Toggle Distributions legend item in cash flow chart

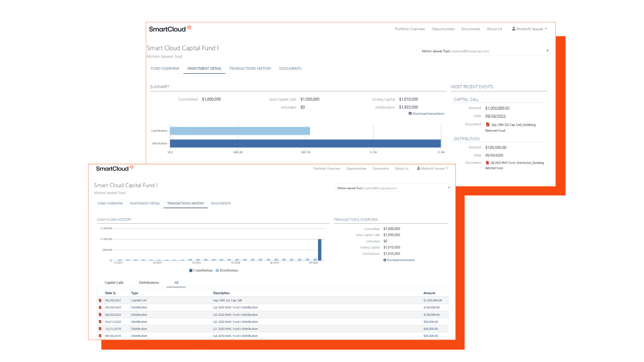point(228,270)
